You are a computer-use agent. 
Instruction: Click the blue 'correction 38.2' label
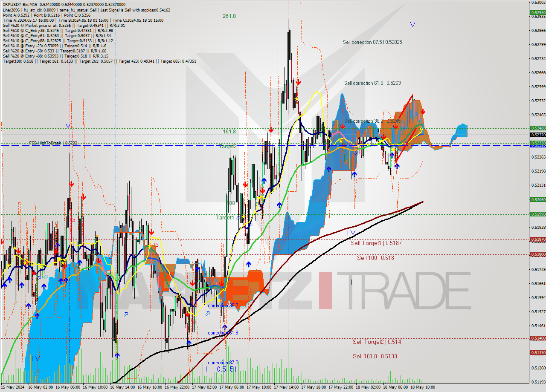point(223,306)
